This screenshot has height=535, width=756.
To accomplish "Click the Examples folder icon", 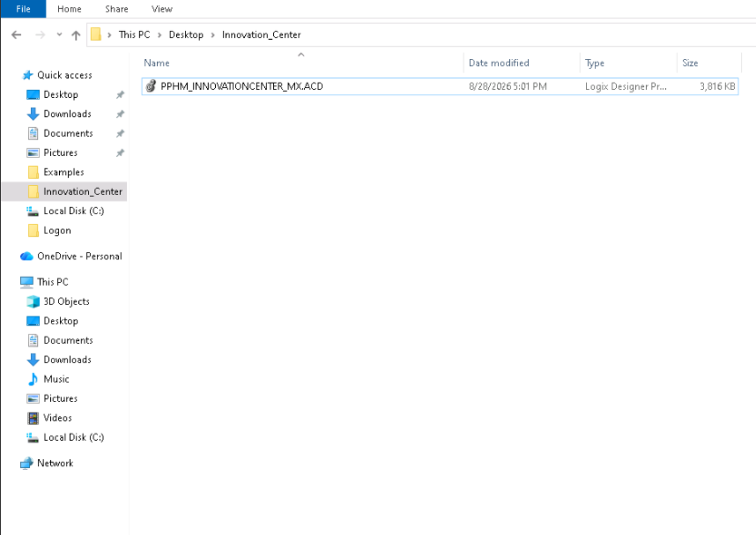I will [x=33, y=172].
